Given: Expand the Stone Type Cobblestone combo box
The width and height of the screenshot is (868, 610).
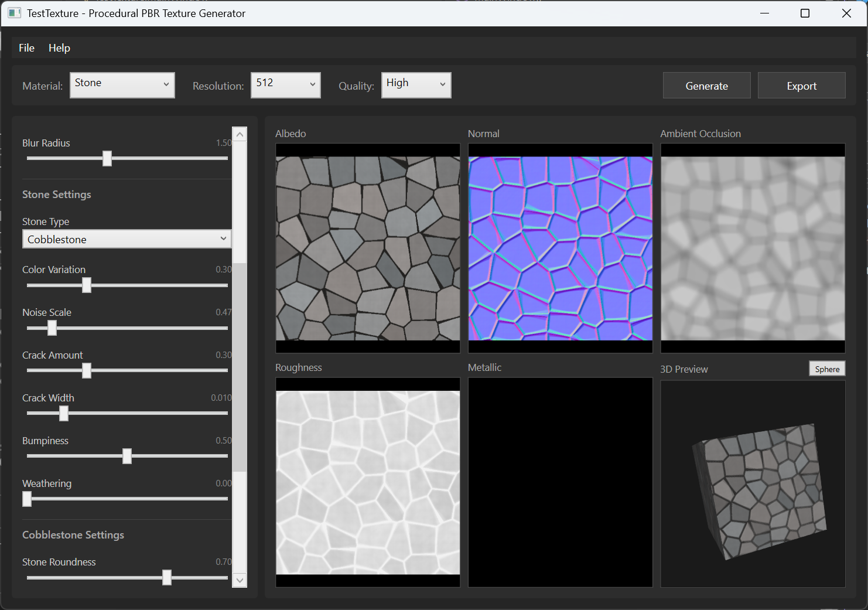Looking at the screenshot, I should click(x=127, y=239).
